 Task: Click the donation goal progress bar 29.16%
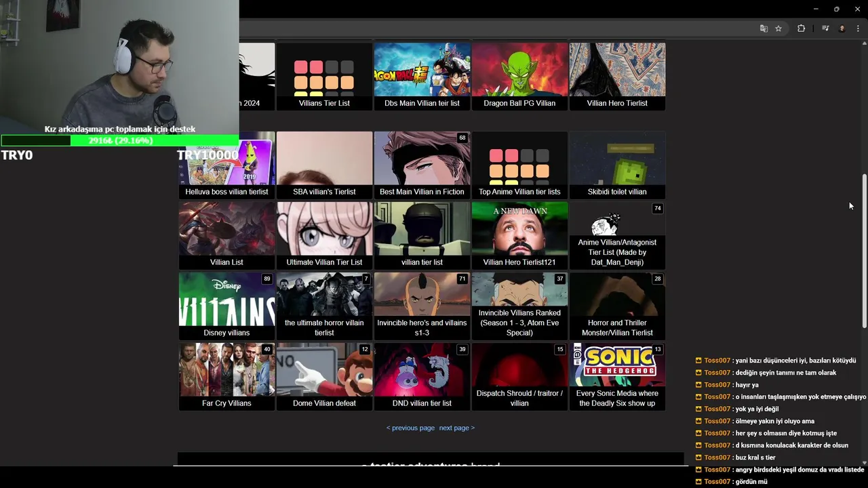[120, 141]
